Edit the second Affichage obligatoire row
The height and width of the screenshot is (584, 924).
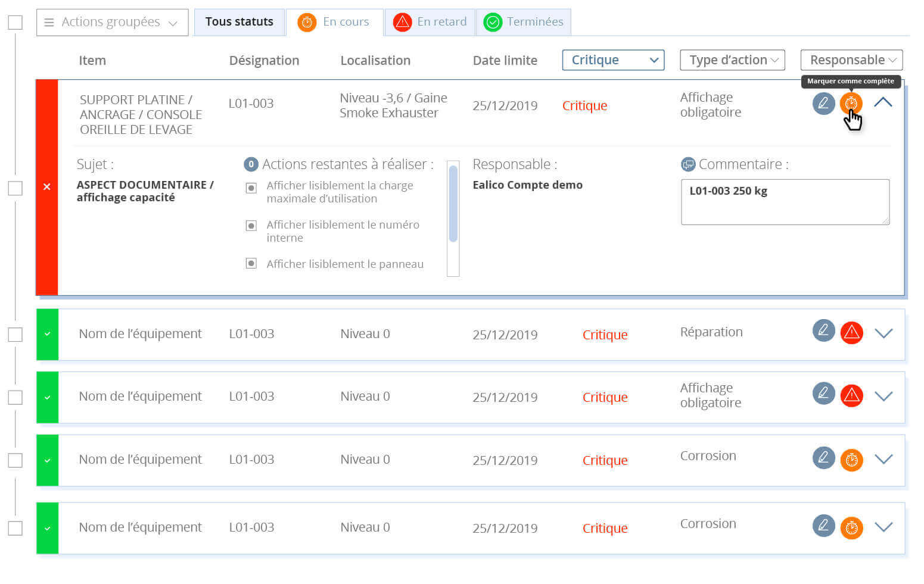coord(823,393)
